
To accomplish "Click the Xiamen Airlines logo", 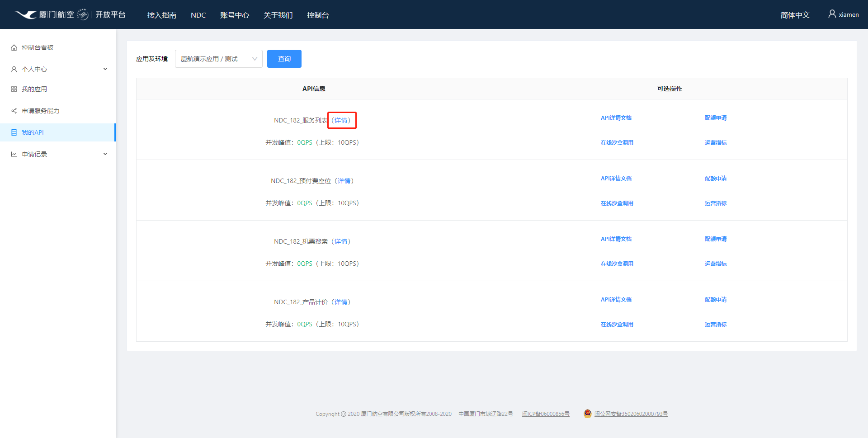I will click(x=52, y=14).
